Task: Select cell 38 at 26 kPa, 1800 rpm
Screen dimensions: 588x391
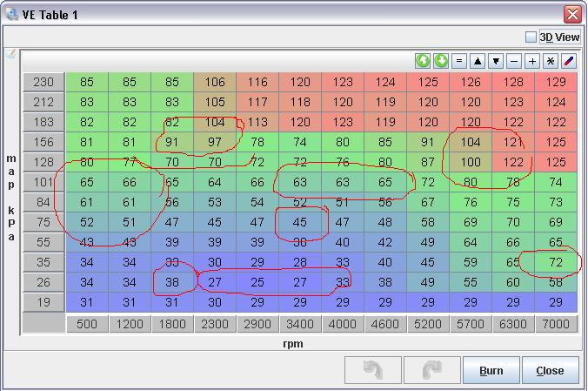Action: pyautogui.click(x=172, y=282)
